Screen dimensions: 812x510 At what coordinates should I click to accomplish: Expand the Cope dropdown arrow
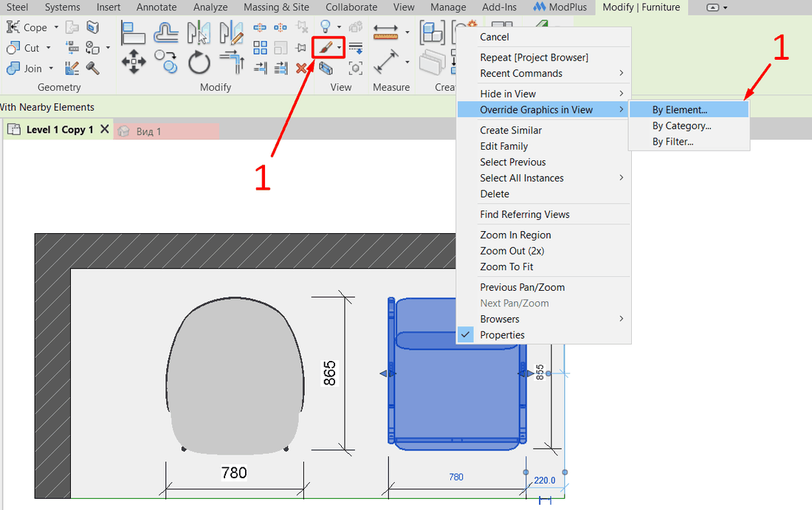(x=56, y=27)
